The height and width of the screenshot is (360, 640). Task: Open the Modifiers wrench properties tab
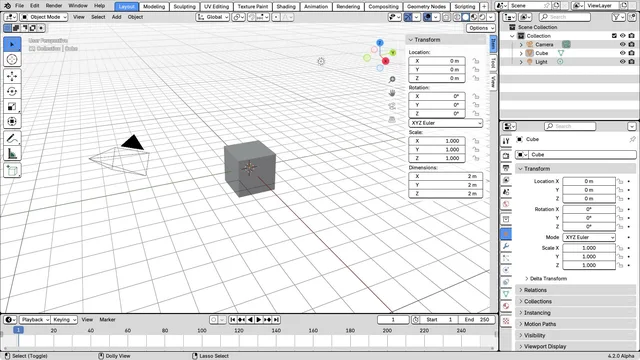[x=506, y=246]
